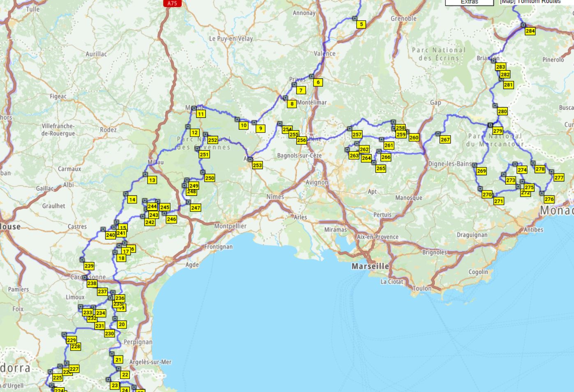The height and width of the screenshot is (392, 574).
Task: Click the Perpignan city label
Action: [x=138, y=342]
